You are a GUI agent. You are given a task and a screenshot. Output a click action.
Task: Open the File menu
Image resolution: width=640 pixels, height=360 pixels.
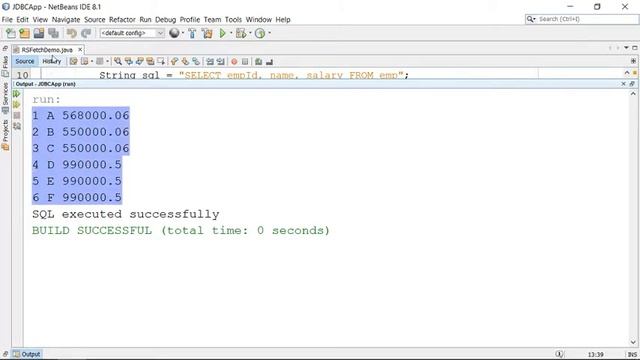pyautogui.click(x=7, y=20)
